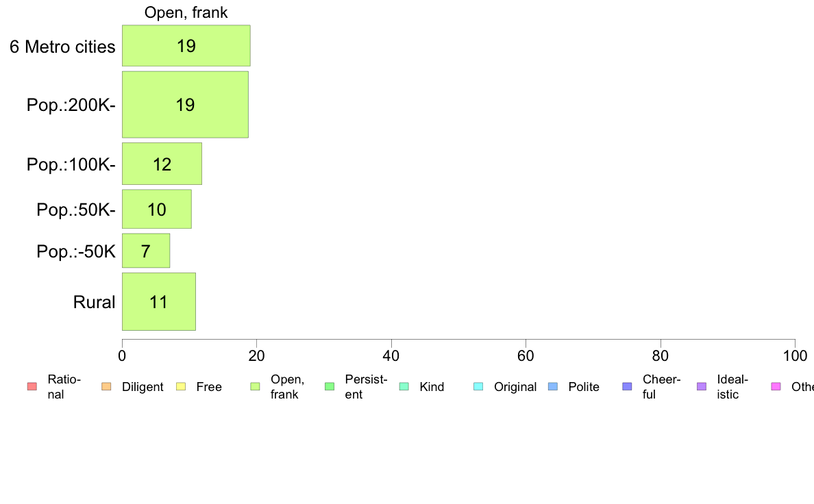This screenshot has width=814, height=504.
Task: Select the Polite blue legend swatch
Action: click(553, 387)
